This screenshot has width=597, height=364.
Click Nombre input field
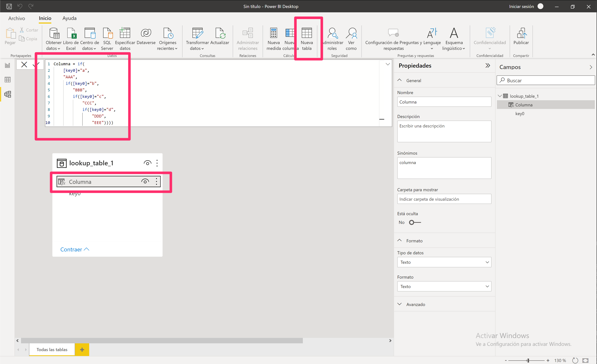[x=444, y=102]
